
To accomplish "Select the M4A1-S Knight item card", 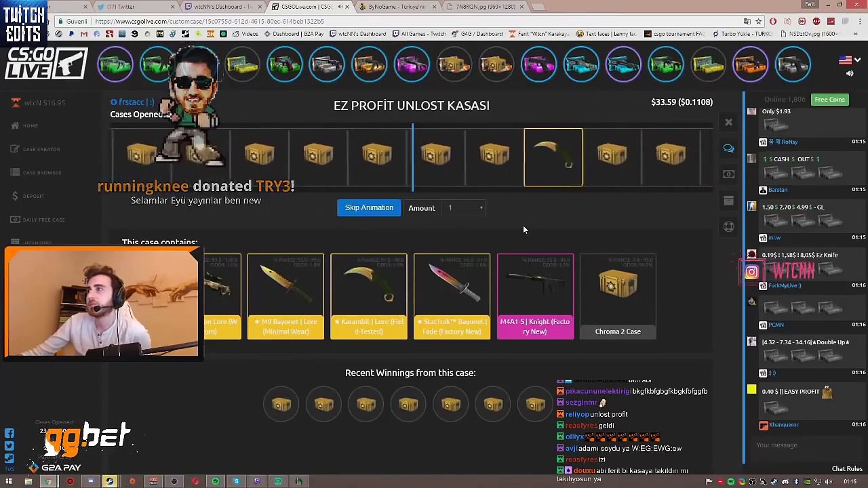I will (535, 296).
